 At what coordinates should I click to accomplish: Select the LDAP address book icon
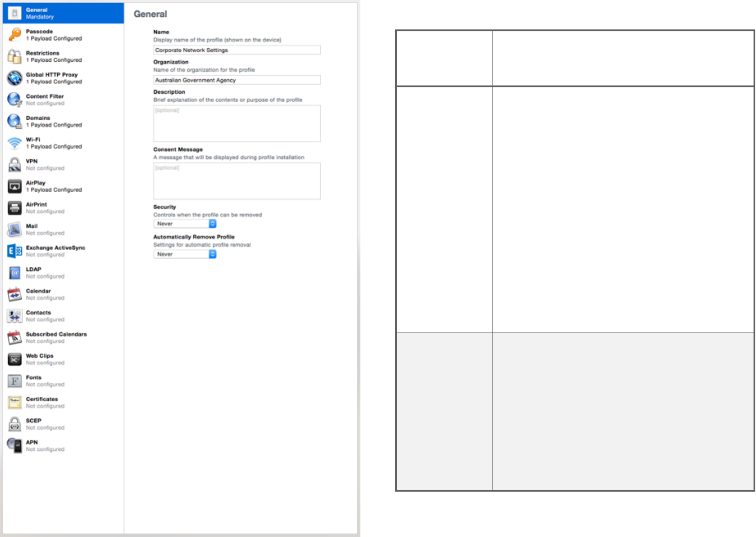15,273
